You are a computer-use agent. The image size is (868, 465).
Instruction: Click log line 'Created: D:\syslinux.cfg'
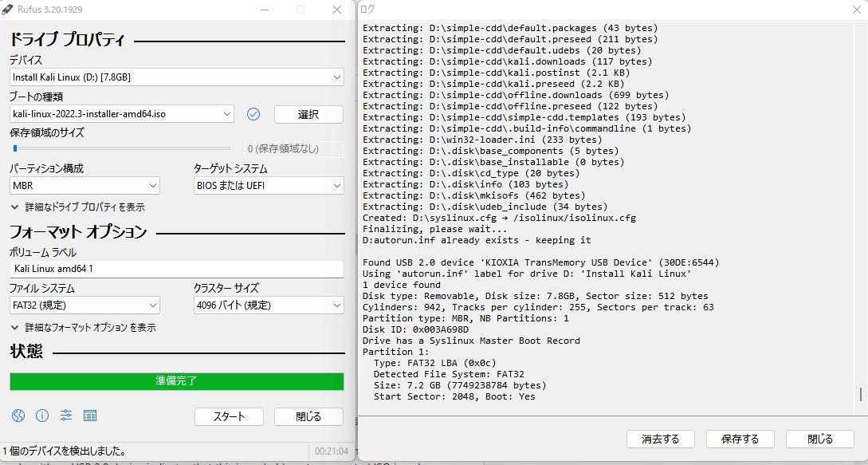click(x=499, y=218)
